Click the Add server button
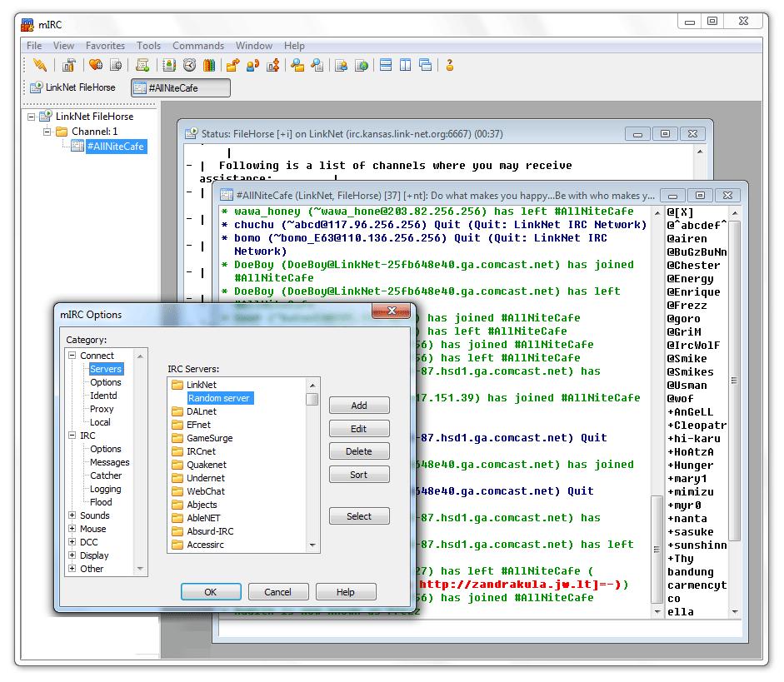 click(359, 406)
